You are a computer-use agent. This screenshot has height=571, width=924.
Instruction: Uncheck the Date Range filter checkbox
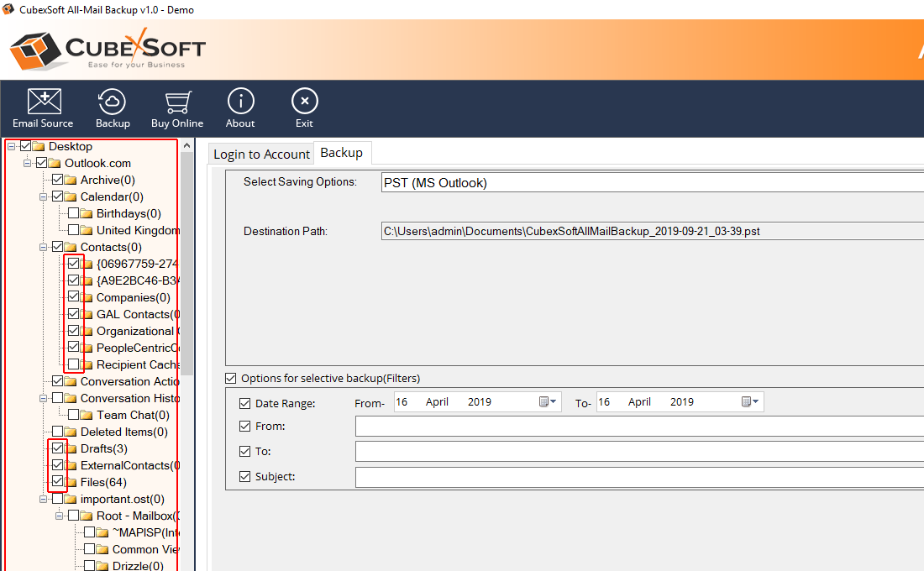(x=245, y=404)
